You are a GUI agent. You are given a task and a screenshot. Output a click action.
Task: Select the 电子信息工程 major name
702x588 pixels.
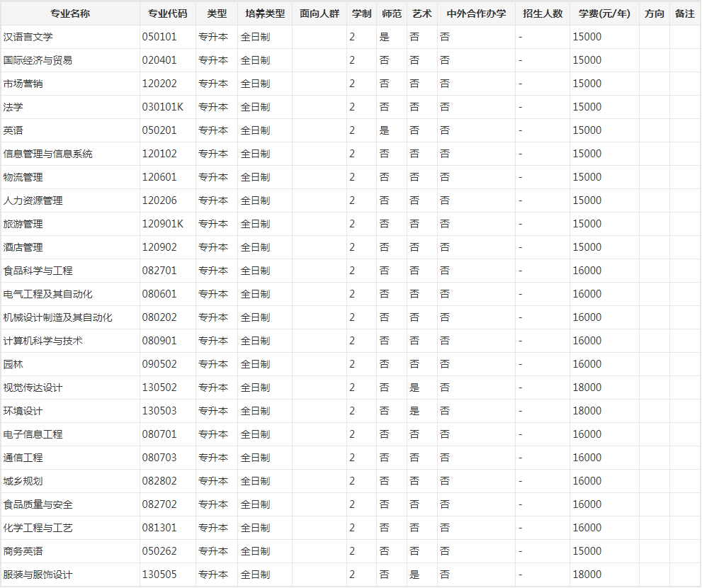click(33, 434)
